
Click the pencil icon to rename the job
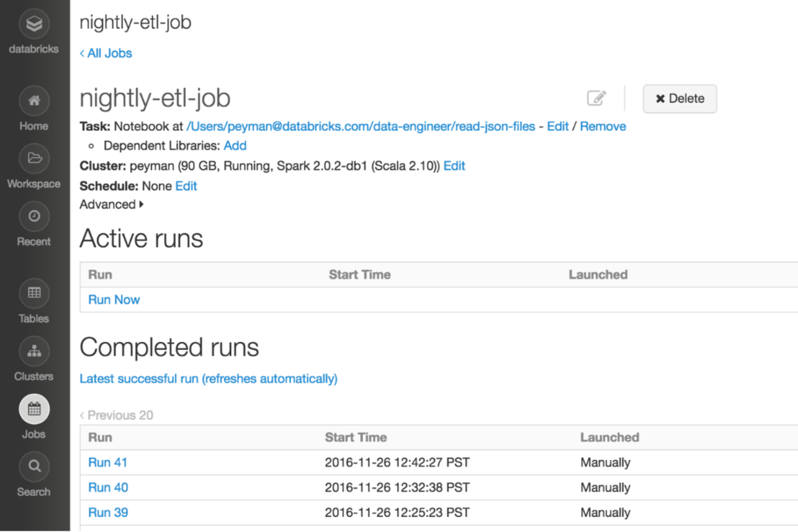tap(597, 99)
